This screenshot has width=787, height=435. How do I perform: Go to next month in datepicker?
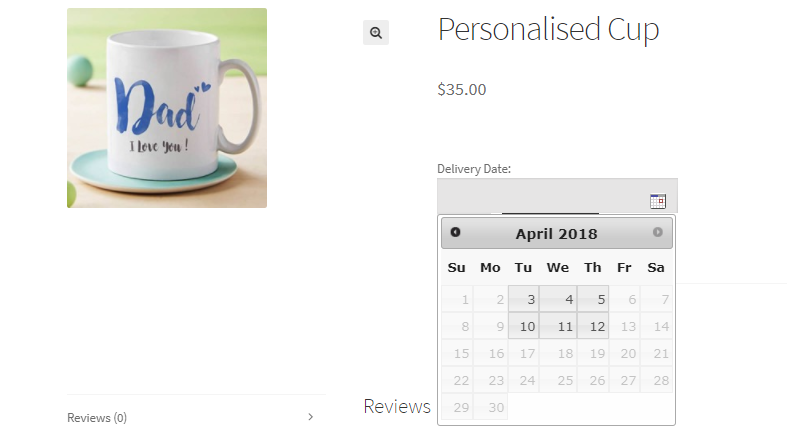(x=657, y=233)
